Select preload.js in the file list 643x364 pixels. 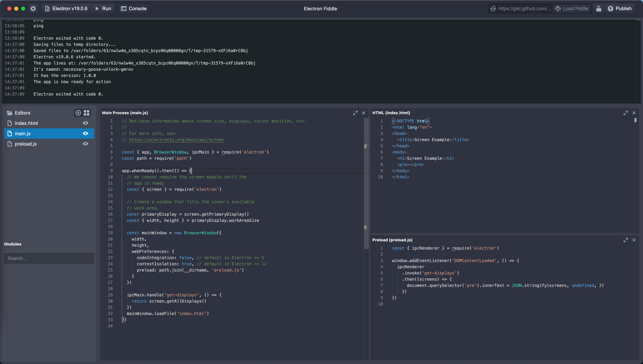[x=26, y=144]
